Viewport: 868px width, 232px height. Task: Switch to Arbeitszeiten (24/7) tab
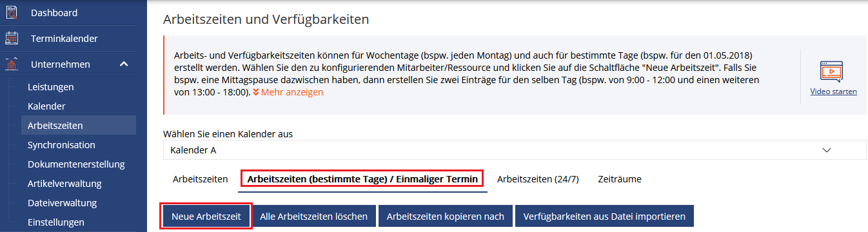(538, 179)
